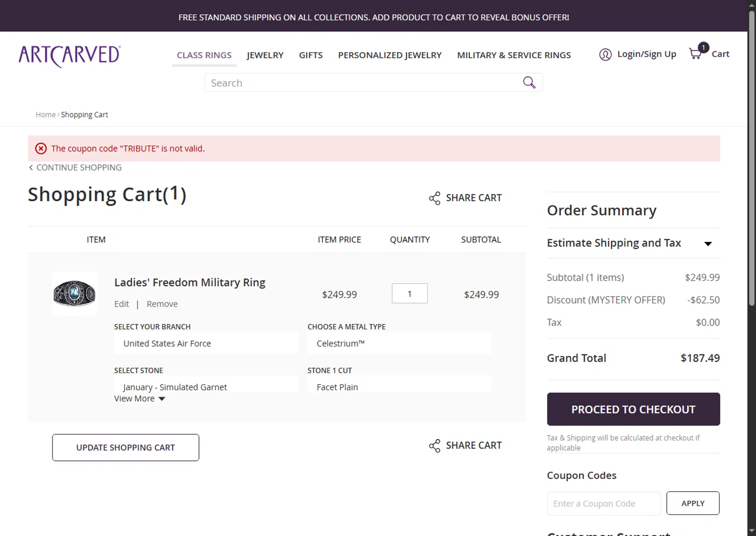Click the coupon code input field

[x=604, y=504]
